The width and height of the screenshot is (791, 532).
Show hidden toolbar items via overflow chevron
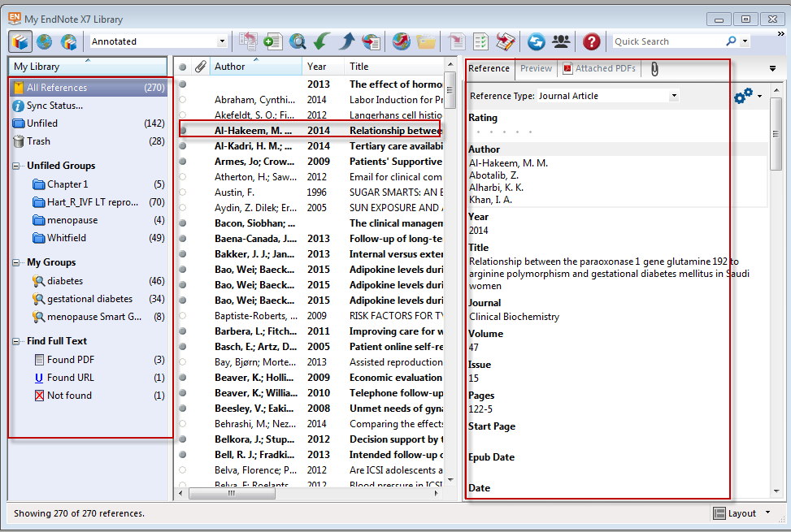[x=781, y=33]
